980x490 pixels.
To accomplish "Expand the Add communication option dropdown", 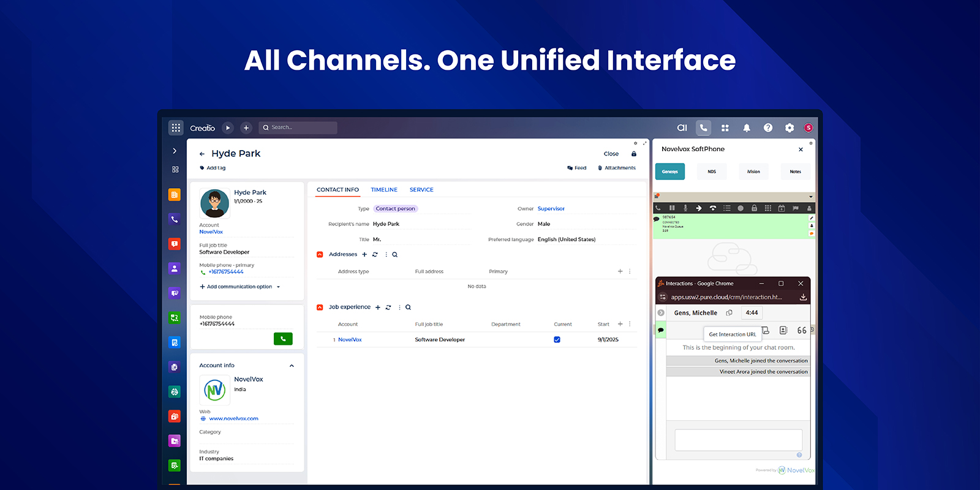I will [x=278, y=287].
